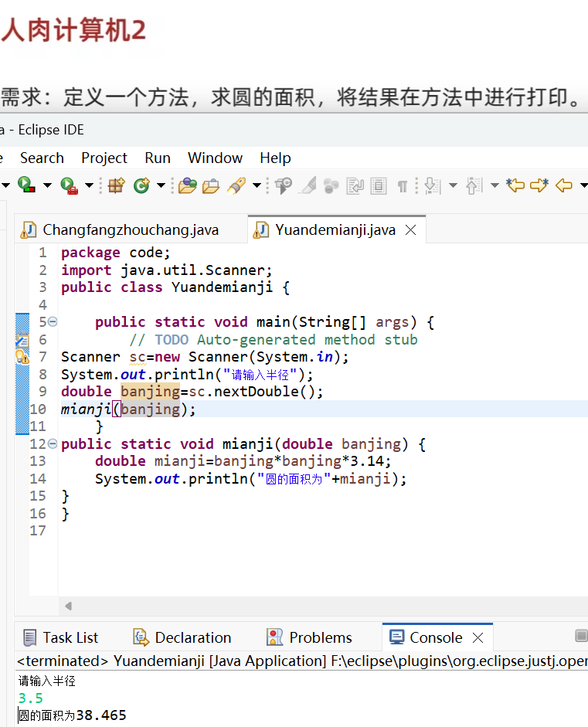Collapse the mianji method fold marker at line 12

point(53,443)
